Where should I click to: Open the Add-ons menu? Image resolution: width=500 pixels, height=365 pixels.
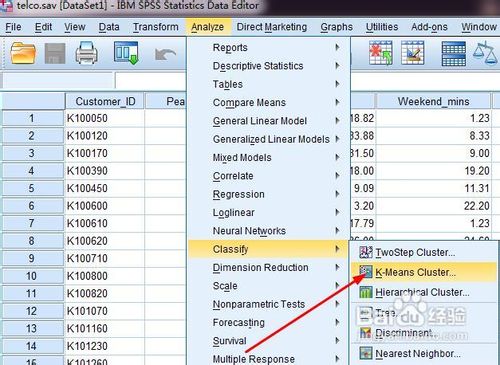[x=429, y=27]
